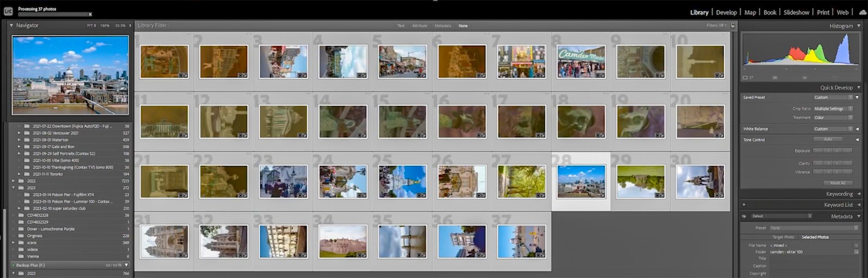868x278 pixels.
Task: Click the badge icon on thumbnail 3
Action: point(302,75)
